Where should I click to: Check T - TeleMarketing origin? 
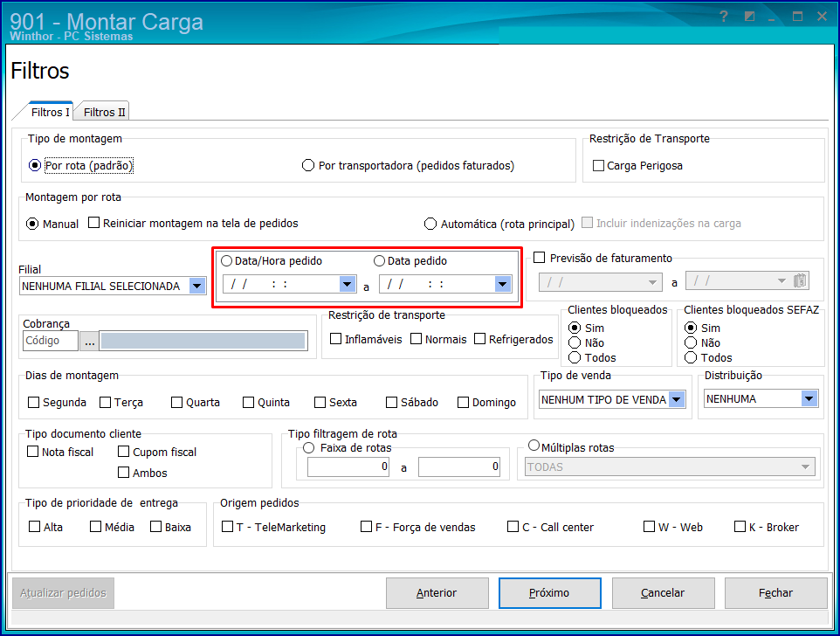point(227,527)
